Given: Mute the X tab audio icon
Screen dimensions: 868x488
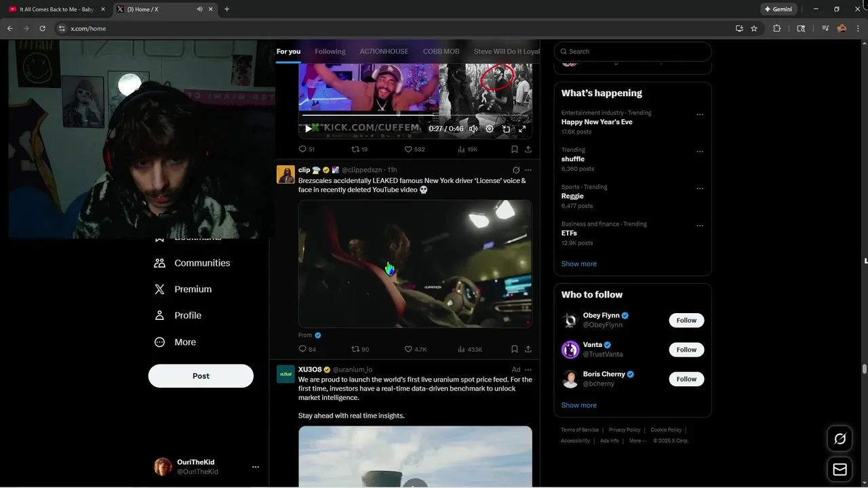Looking at the screenshot, I should [x=200, y=9].
